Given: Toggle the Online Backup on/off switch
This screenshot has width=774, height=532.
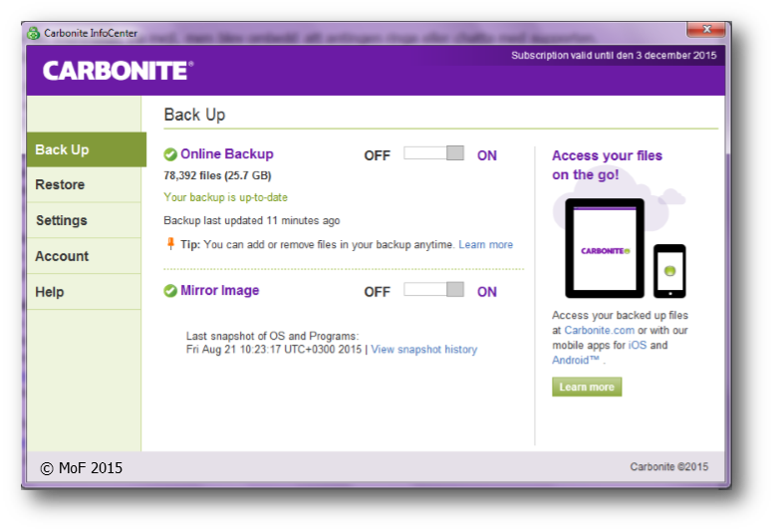Looking at the screenshot, I should coord(433,154).
